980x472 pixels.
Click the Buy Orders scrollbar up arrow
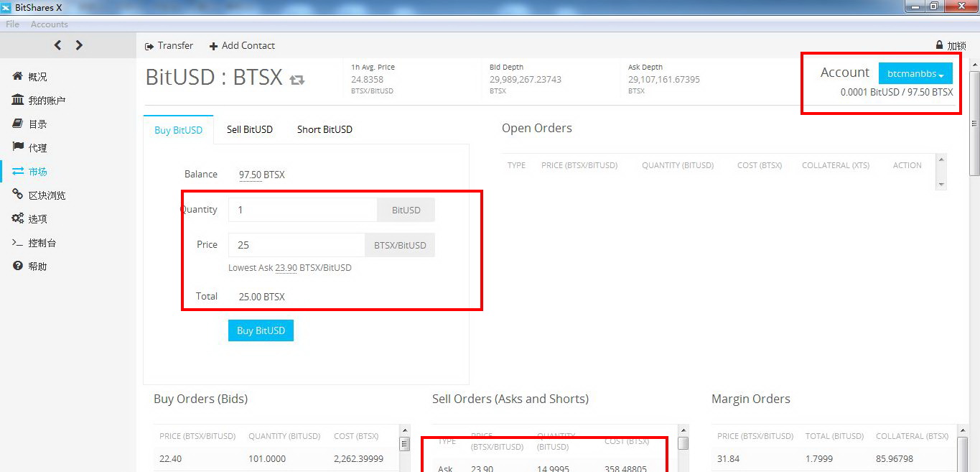[x=404, y=430]
